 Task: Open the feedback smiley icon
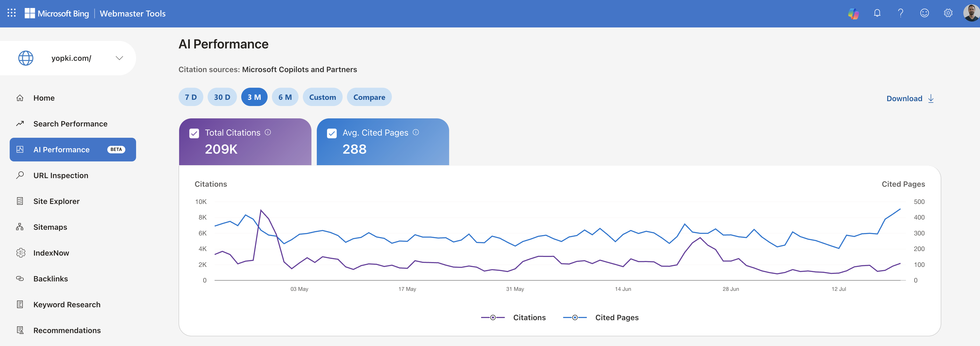click(924, 13)
